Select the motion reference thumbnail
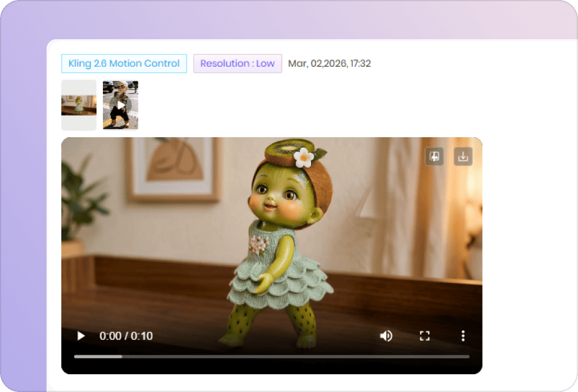578x392 pixels. (120, 104)
